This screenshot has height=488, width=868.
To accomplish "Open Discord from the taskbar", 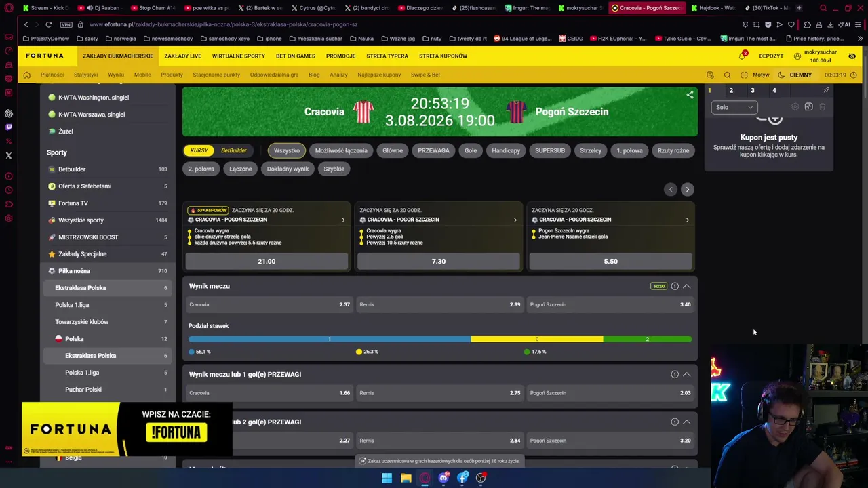I will [443, 478].
